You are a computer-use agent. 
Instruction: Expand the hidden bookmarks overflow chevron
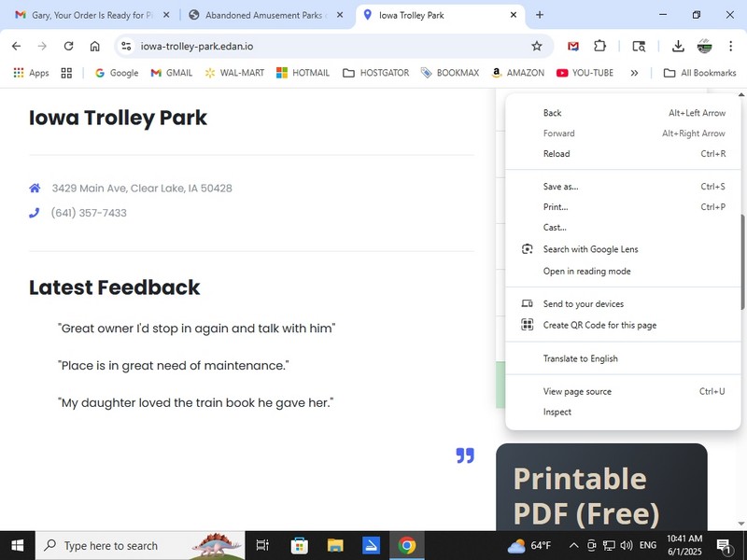(x=634, y=73)
